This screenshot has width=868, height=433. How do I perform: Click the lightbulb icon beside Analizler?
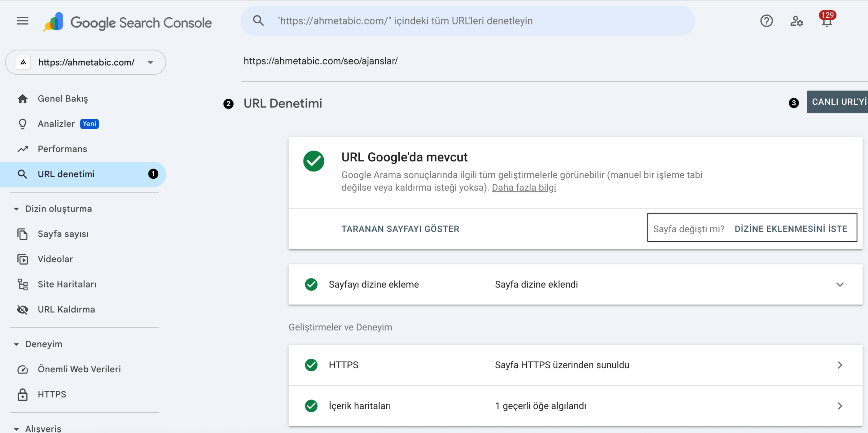click(23, 124)
